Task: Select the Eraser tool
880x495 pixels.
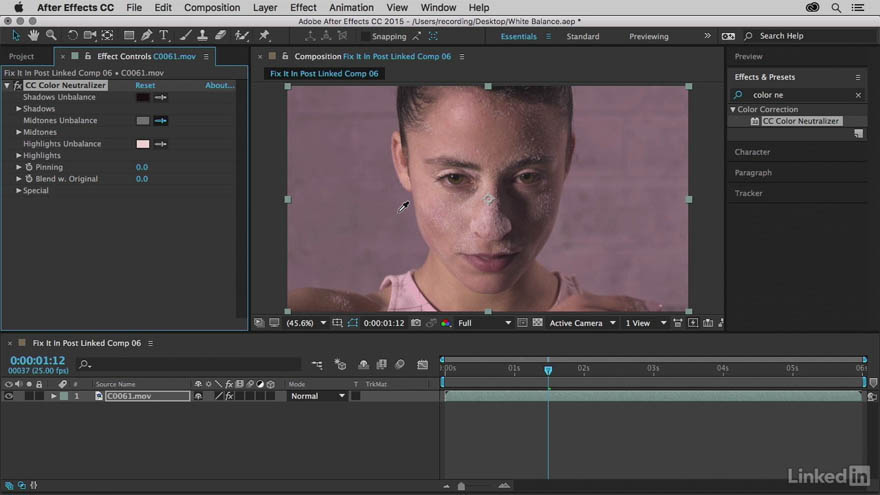Action: [x=221, y=36]
